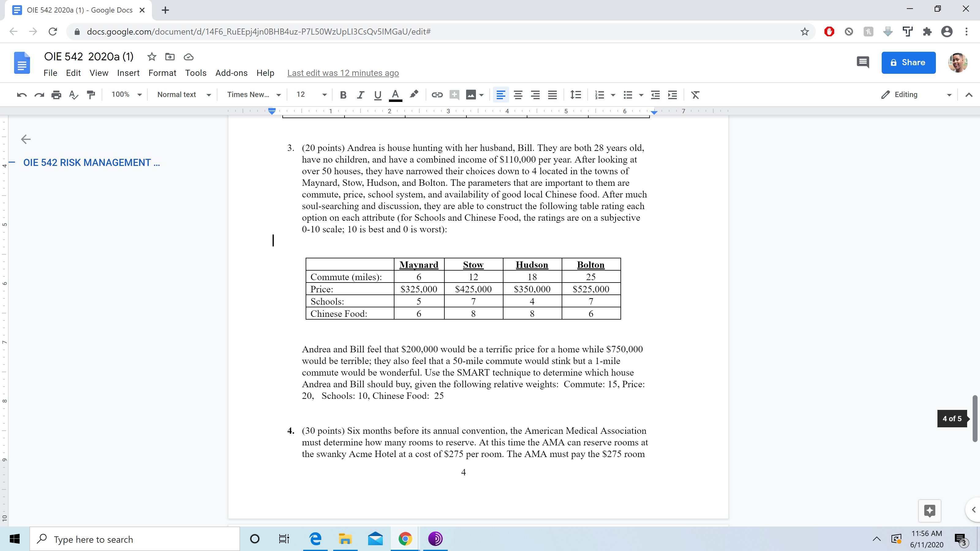Click the undo icon
The height and width of the screenshot is (551, 980).
coord(22,95)
